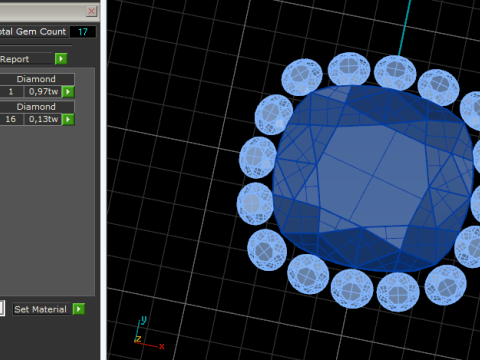Select small round gem under cyan line
The height and width of the screenshot is (360, 480).
(395, 73)
